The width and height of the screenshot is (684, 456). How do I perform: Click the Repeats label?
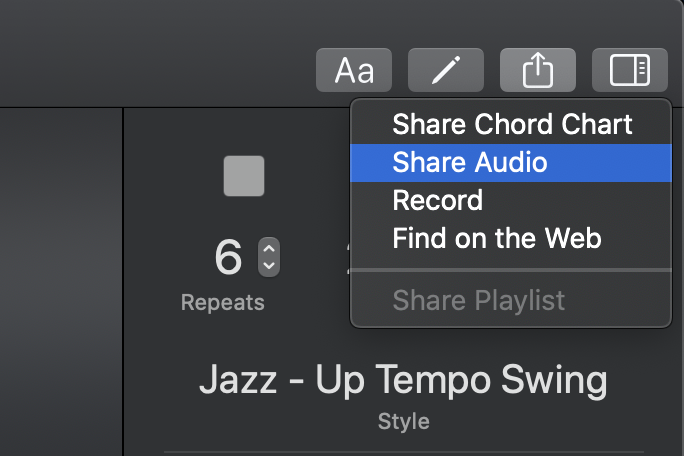click(x=223, y=302)
